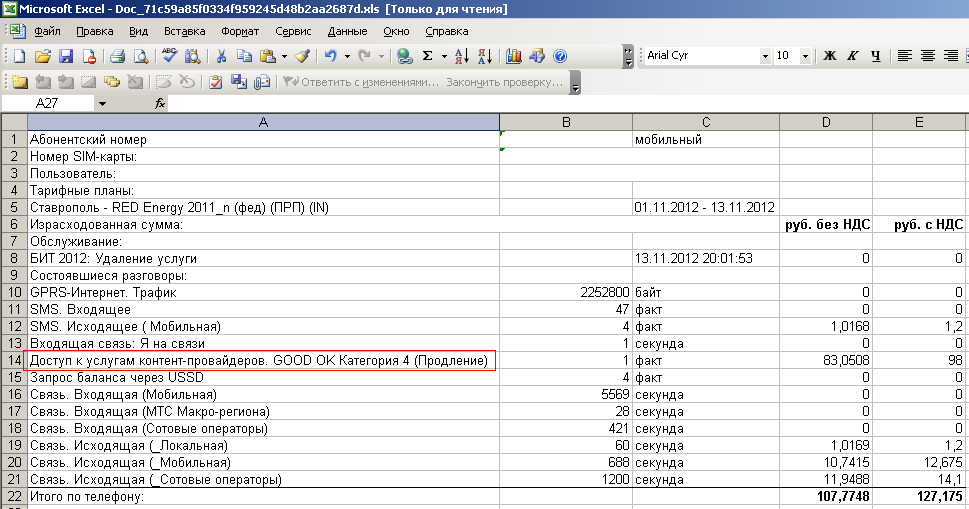This screenshot has width=969, height=509.
Task: Print the sheet with the printer icon
Action: click(117, 56)
